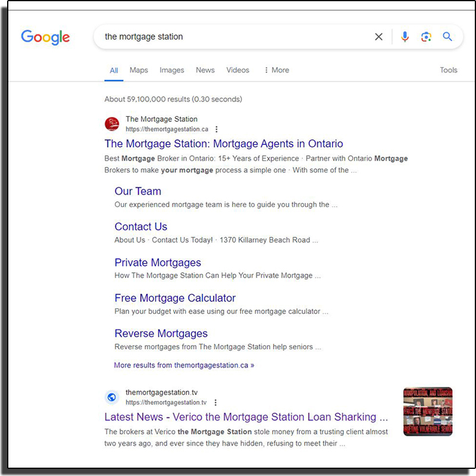Click the red thumbnail beside the themortgagestation.tv result
The height and width of the screenshot is (476, 476).
click(428, 412)
